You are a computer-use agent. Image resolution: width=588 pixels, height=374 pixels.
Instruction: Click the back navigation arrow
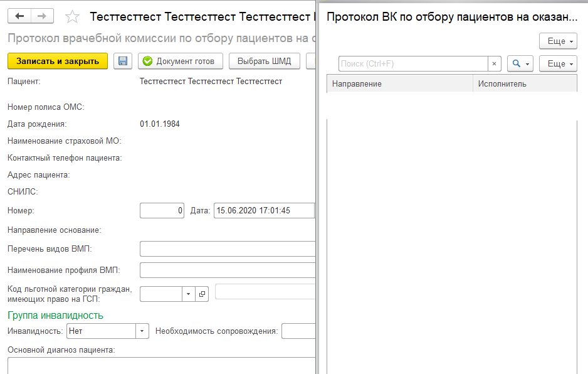(19, 16)
